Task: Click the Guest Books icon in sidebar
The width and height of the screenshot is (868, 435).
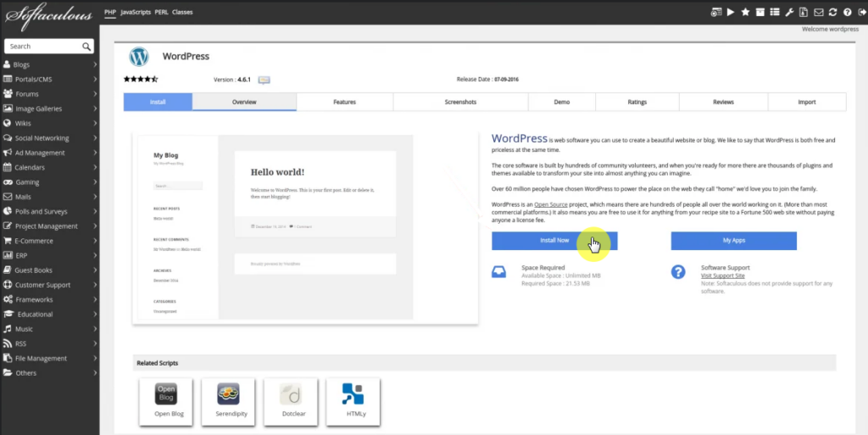Action: [x=7, y=270]
